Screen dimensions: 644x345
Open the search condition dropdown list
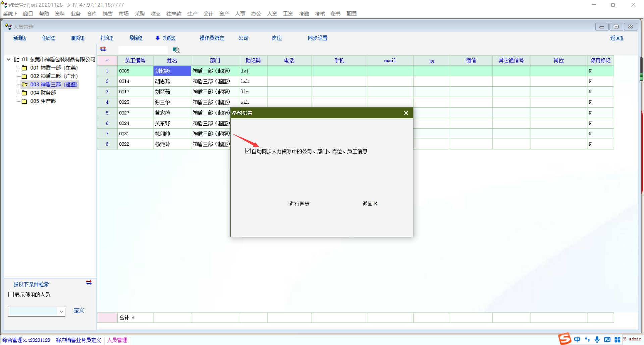61,311
